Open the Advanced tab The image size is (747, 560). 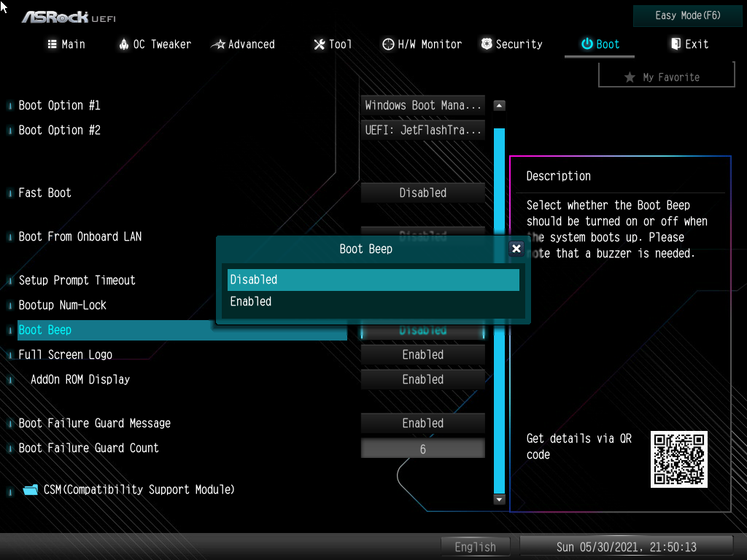(243, 44)
